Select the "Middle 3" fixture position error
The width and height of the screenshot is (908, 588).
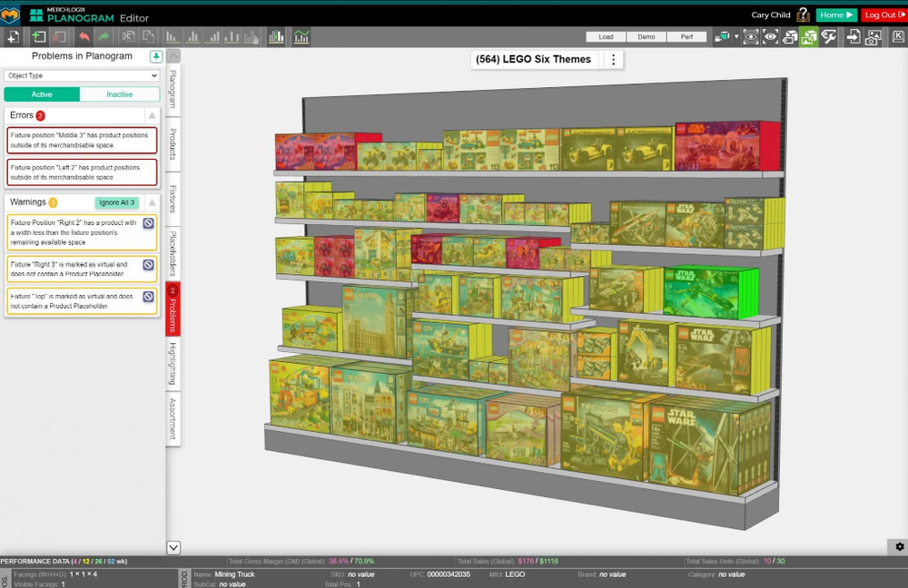82,140
